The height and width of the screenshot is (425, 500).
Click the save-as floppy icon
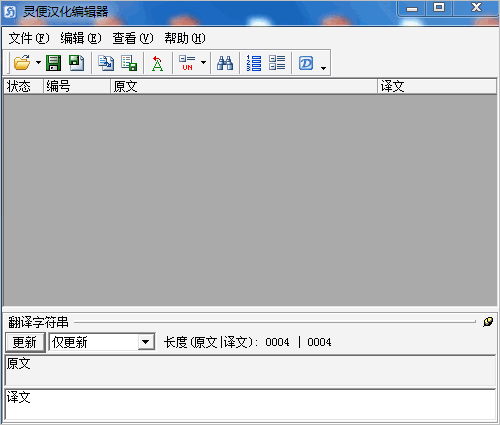[x=76, y=63]
